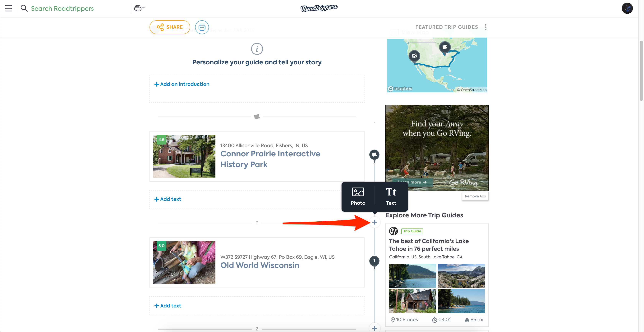
Task: Click the Tahoe guide log cabin photo
Action: click(412, 301)
